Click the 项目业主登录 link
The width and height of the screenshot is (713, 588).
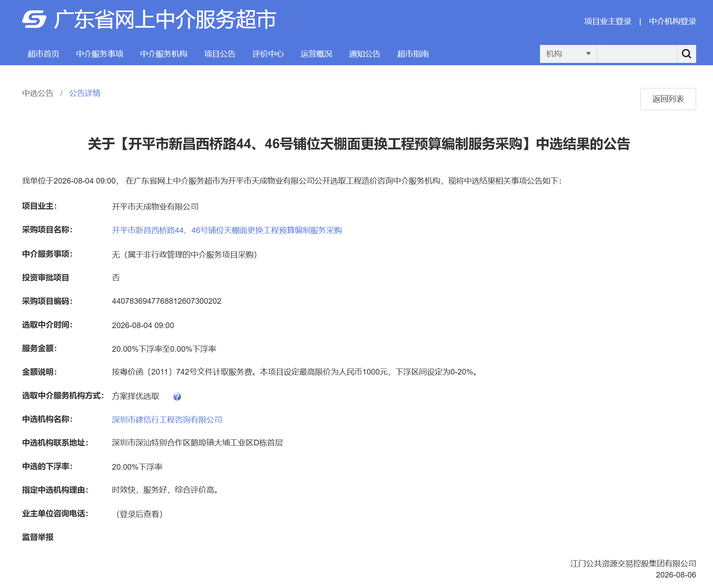coord(608,21)
